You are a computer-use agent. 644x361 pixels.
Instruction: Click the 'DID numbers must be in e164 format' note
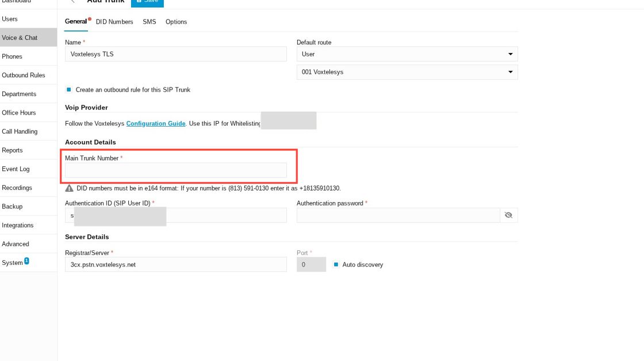(209, 188)
